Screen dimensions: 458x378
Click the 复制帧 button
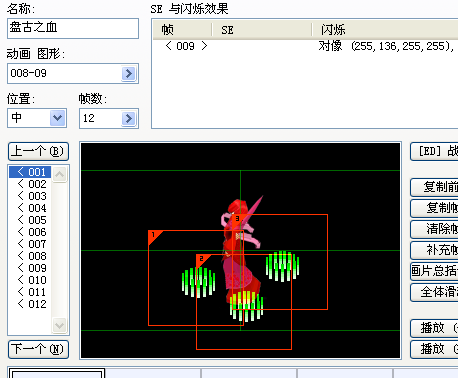pyautogui.click(x=435, y=208)
